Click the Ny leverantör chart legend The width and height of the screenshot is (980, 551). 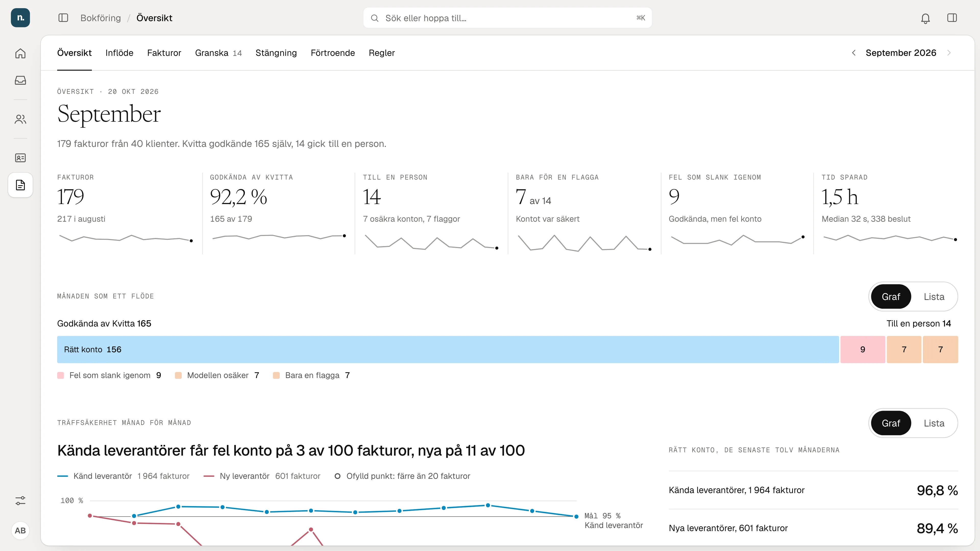point(262,476)
